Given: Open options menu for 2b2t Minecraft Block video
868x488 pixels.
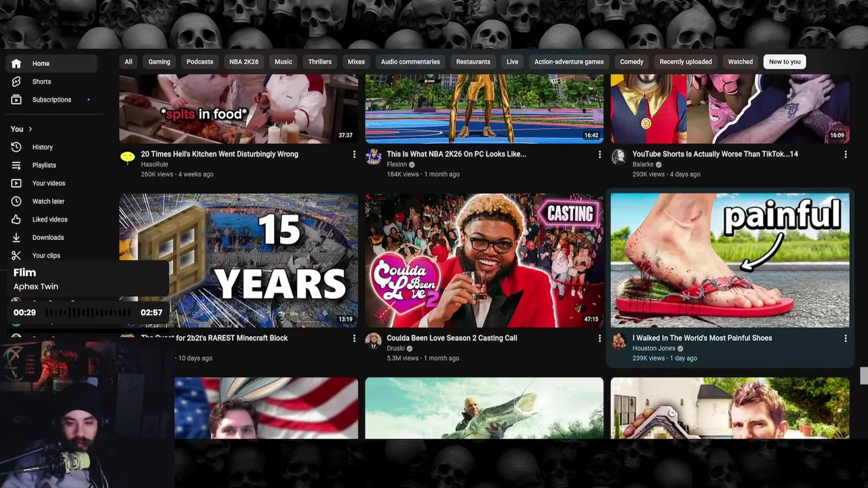Looking at the screenshot, I should [354, 338].
